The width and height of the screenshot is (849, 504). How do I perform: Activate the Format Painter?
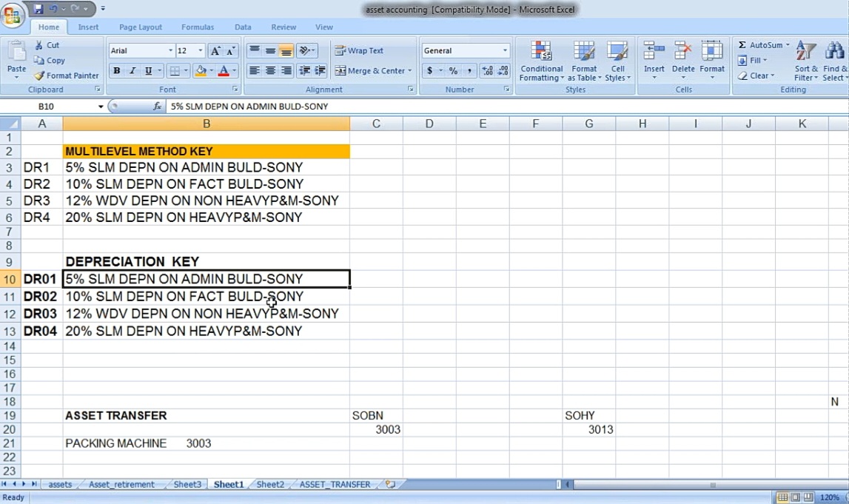67,75
